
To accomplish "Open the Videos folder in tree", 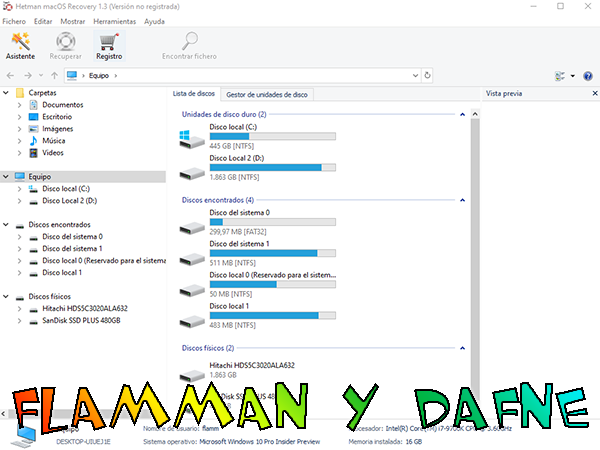I will pyautogui.click(x=53, y=153).
